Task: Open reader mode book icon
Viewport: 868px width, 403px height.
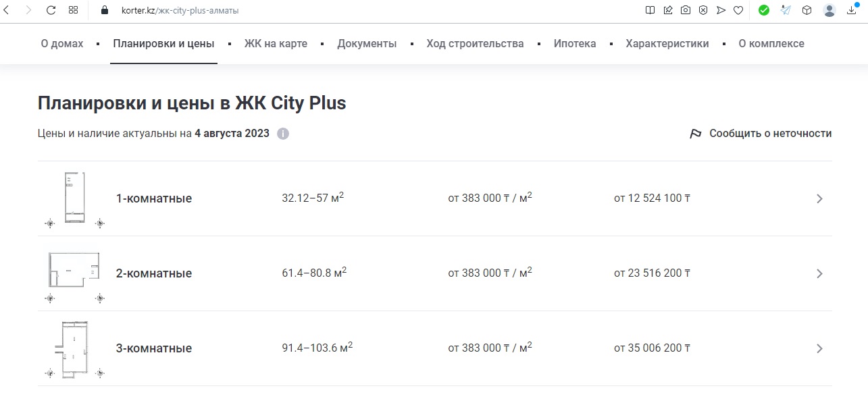Action: point(650,10)
